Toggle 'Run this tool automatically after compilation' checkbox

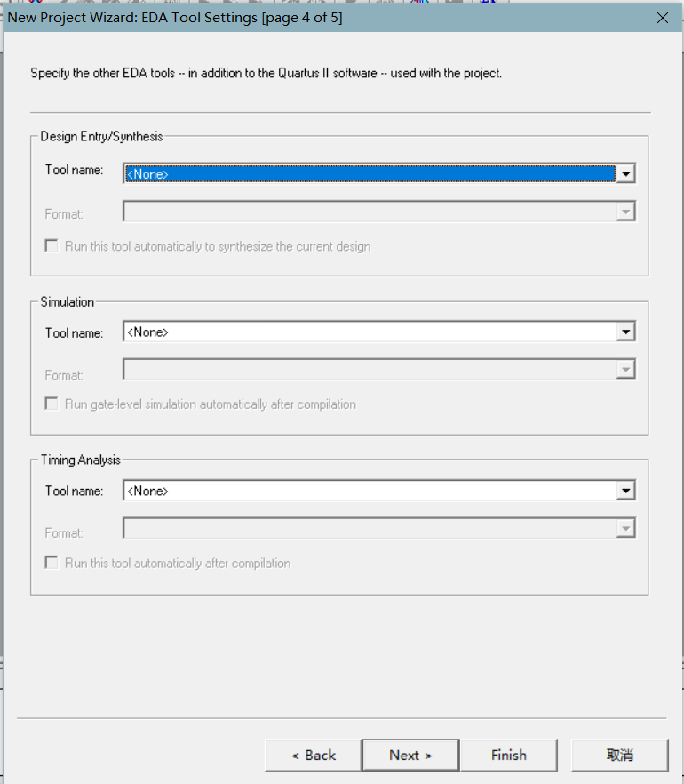[x=52, y=563]
